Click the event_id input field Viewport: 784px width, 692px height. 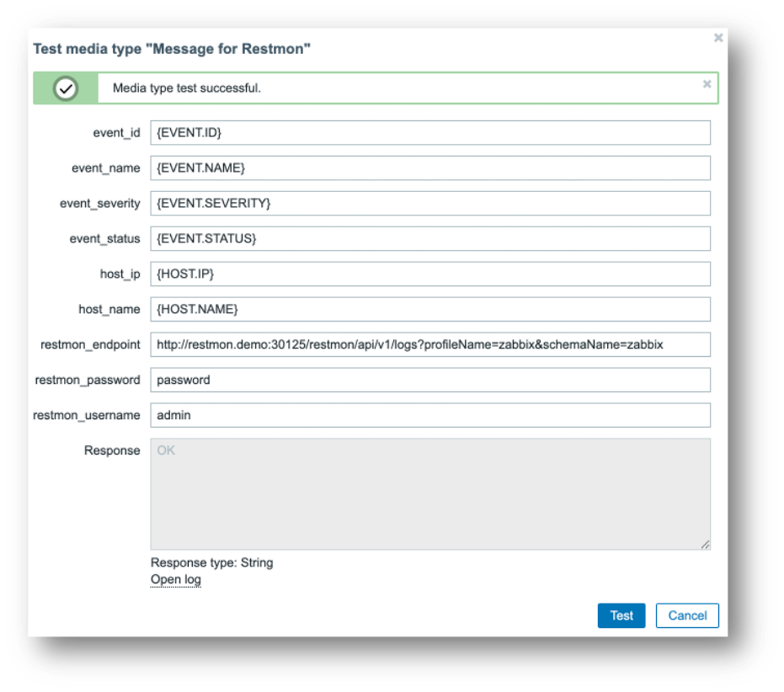click(x=429, y=133)
